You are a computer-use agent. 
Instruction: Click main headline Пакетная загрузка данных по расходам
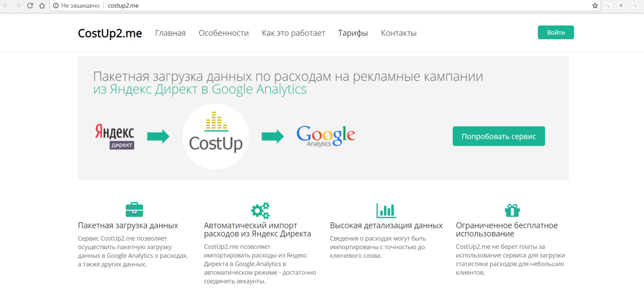coord(288,76)
